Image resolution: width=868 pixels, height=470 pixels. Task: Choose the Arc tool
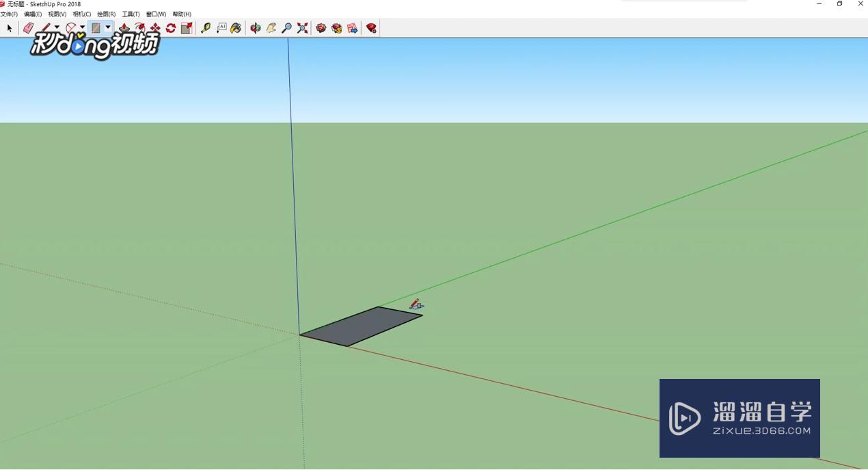(x=70, y=28)
